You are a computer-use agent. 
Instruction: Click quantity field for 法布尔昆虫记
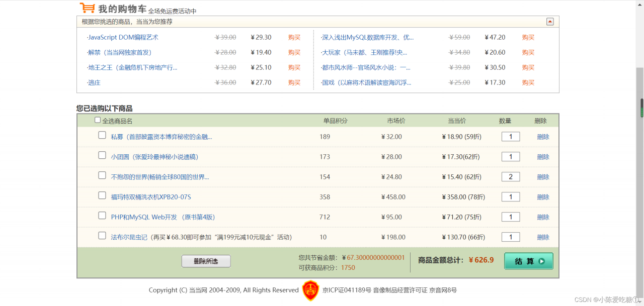(511, 237)
